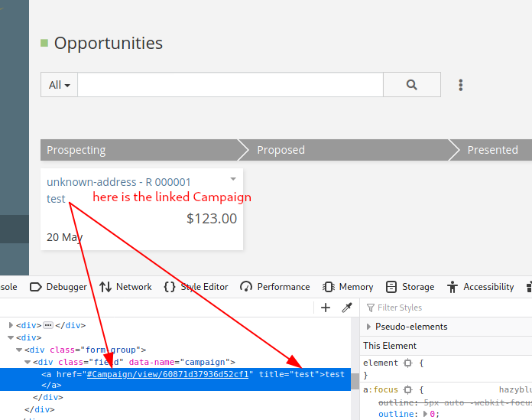Screen dimensions: 532x420
Task: Open the three-dot more options menu
Action: tap(460, 85)
